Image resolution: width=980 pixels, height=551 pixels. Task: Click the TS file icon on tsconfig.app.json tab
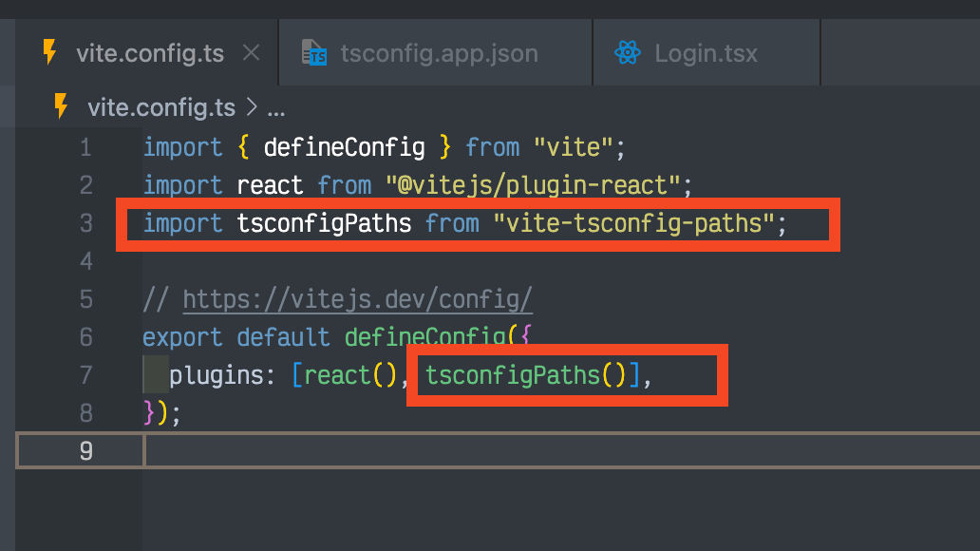tap(314, 52)
